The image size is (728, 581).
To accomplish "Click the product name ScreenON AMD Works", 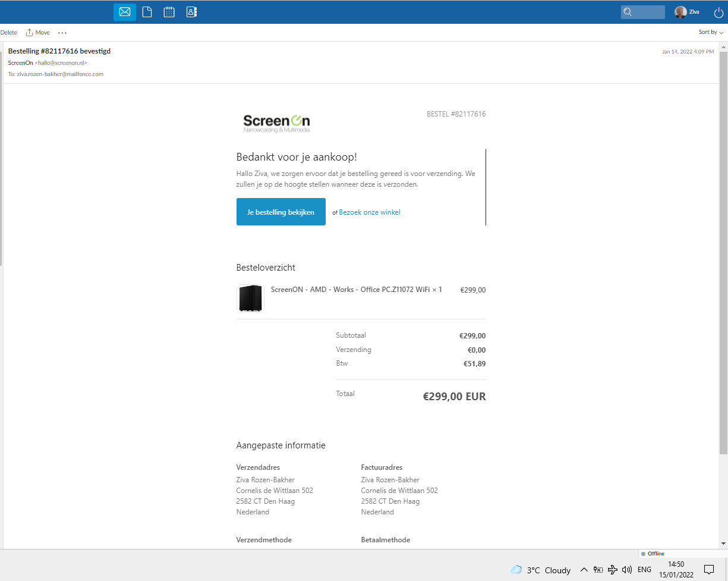I will pos(356,290).
